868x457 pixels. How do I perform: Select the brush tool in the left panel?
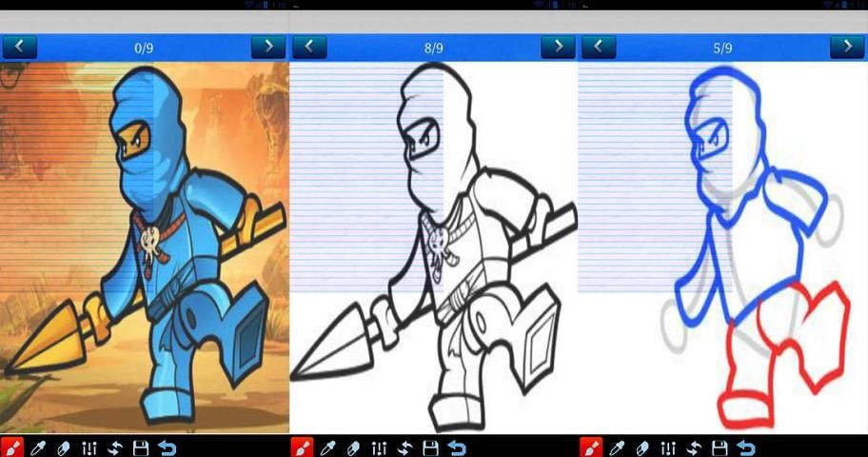coord(12,447)
